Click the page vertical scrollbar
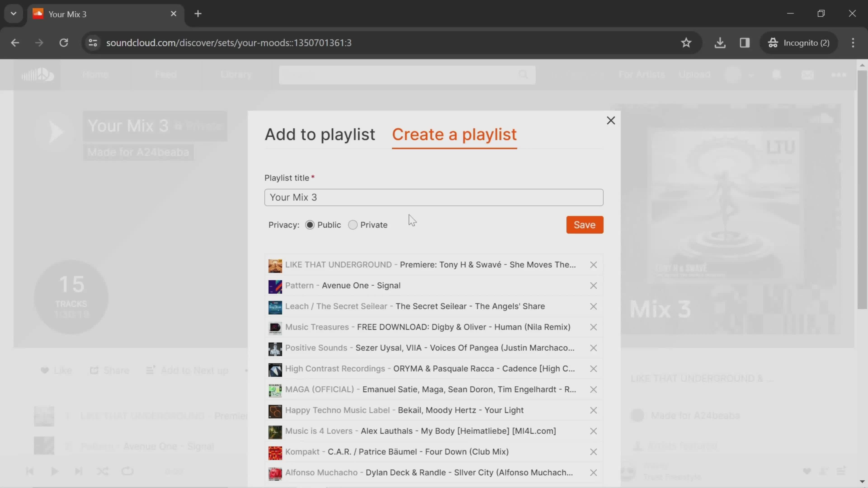This screenshot has height=488, width=868. point(862,190)
